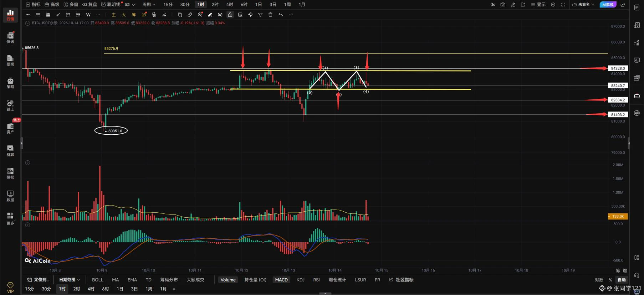This screenshot has width=644, height=295.
Task: Open the 链上 on-chain sidebar icon
Action: click(x=10, y=105)
